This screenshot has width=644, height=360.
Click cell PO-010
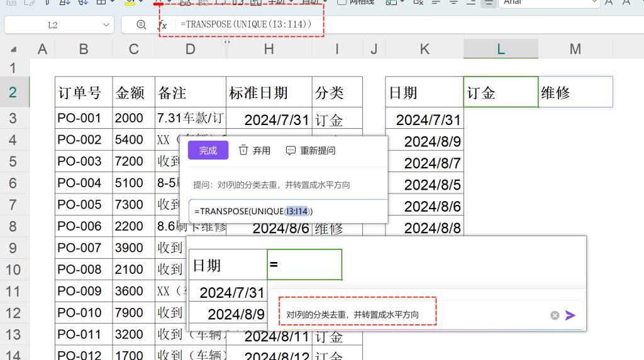[x=84, y=313]
